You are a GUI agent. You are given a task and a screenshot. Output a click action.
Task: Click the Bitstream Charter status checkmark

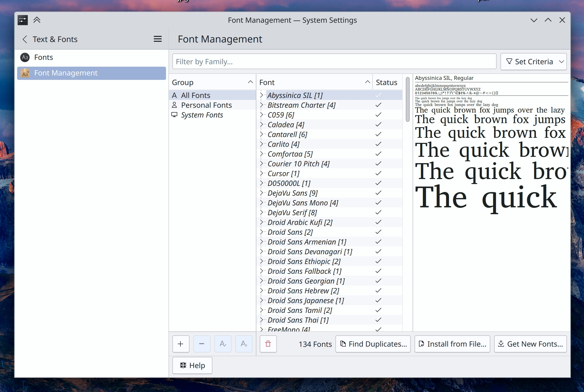click(378, 105)
